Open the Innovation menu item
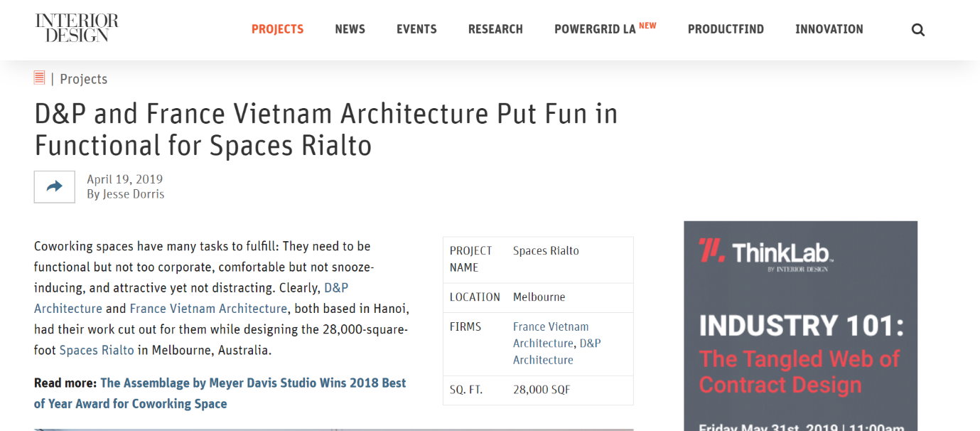Viewport: 980px width, 431px height. (829, 29)
